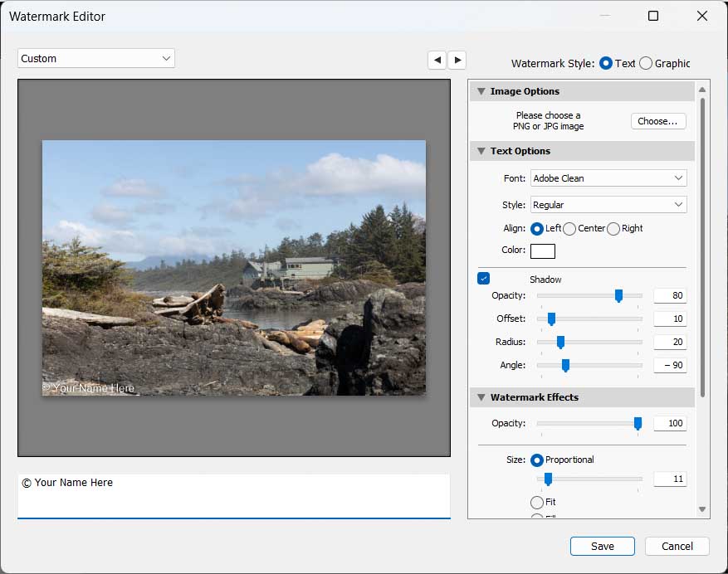Image resolution: width=728 pixels, height=574 pixels.
Task: Show the next photo with right arrow
Action: click(x=457, y=60)
